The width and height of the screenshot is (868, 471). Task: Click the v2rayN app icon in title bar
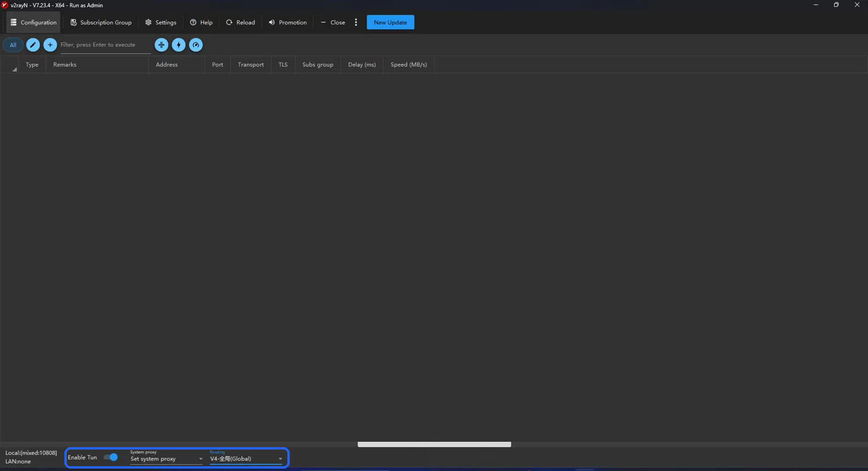point(5,5)
